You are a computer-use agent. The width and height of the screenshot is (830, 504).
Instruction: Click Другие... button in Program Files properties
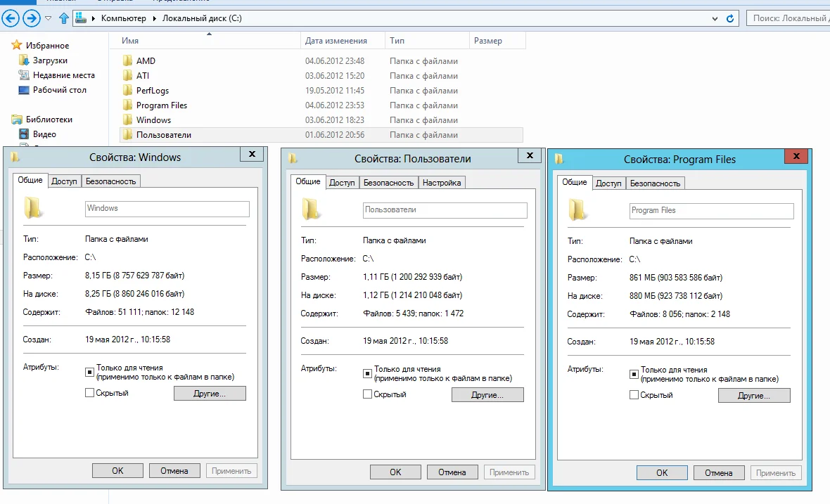point(754,396)
